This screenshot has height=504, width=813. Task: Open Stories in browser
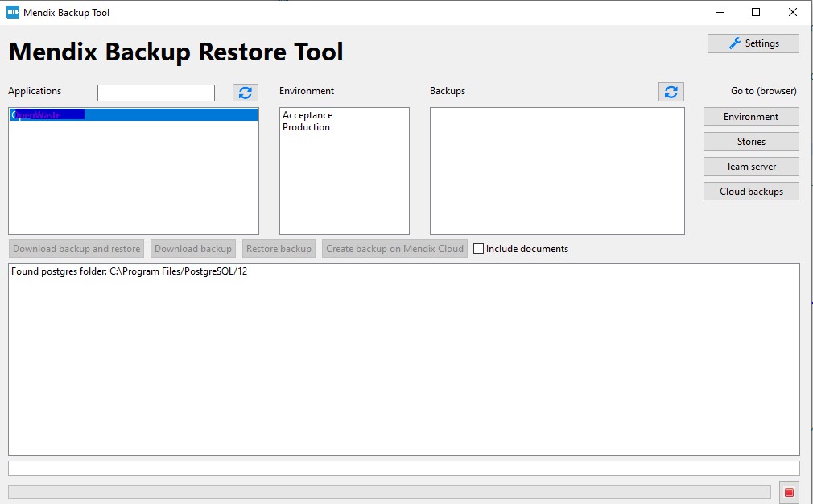[x=751, y=142]
